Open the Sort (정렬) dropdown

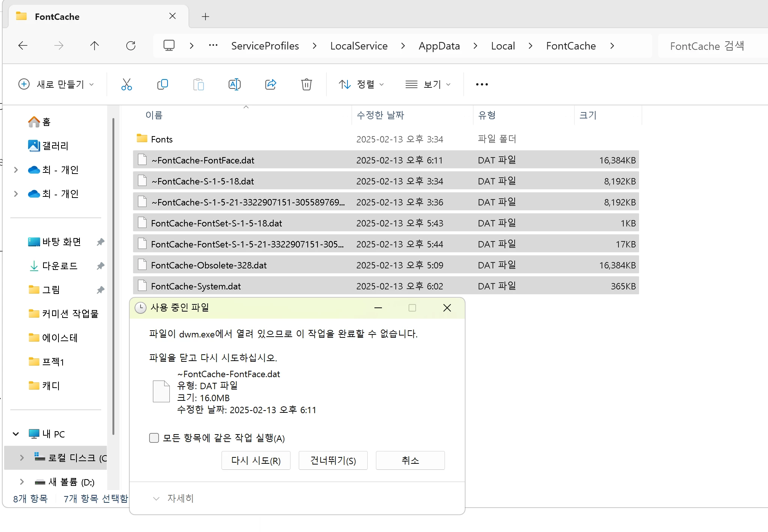click(361, 84)
